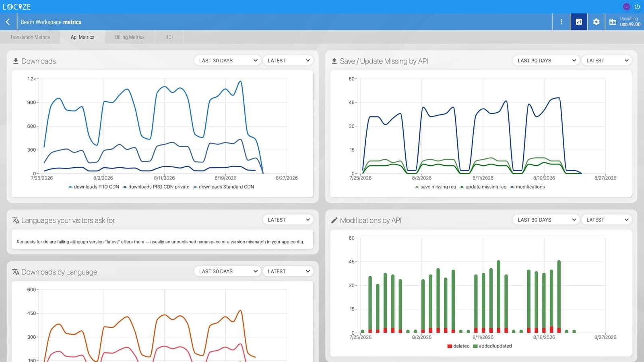Viewport: 644px width, 362px height.
Task: Toggle the save missing req legend series
Action: click(x=436, y=187)
